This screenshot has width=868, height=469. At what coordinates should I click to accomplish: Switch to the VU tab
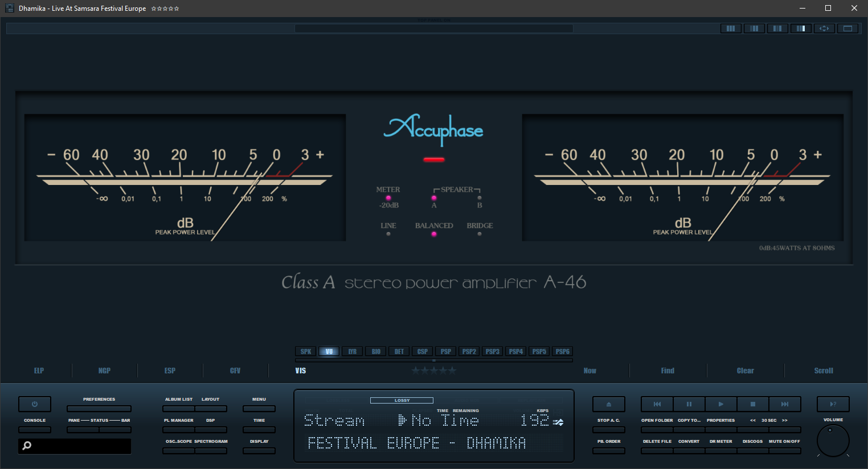pyautogui.click(x=329, y=352)
